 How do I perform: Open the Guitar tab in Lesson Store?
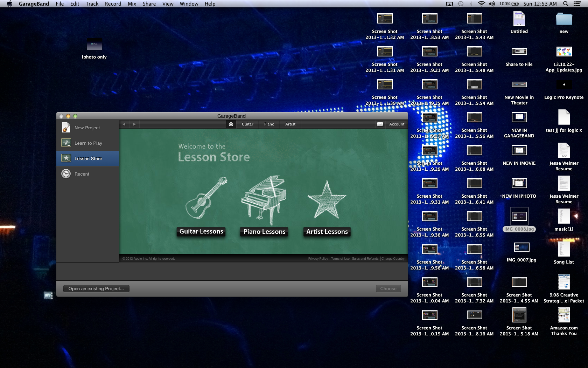coord(247,124)
